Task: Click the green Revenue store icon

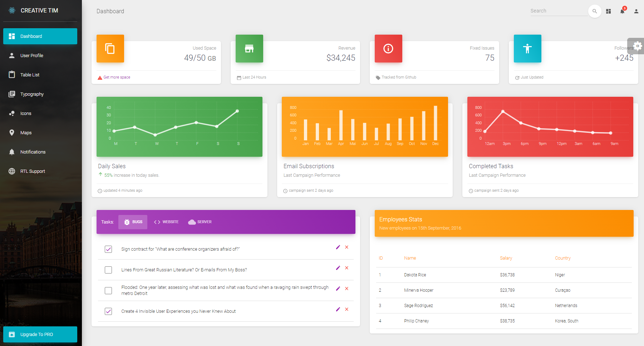Action: point(249,49)
